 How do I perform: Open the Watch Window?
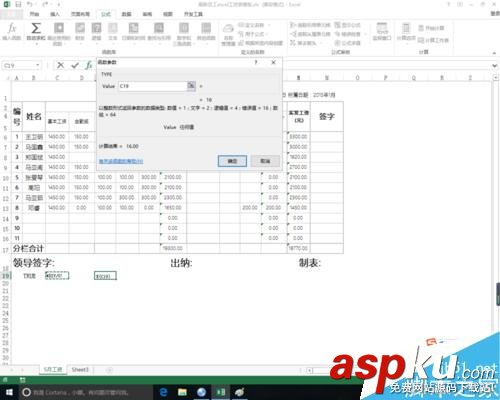[382, 31]
